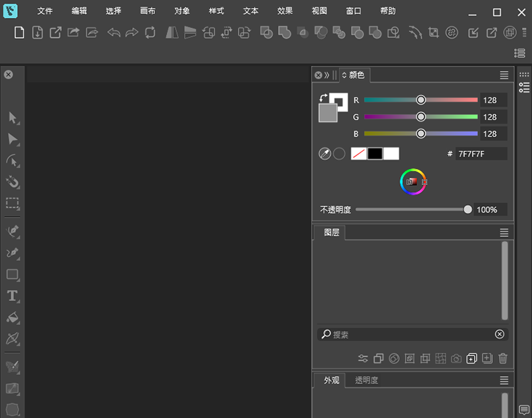Screen dimensions: 532x418
Task: Select the 图层 tab
Action: pyautogui.click(x=331, y=232)
